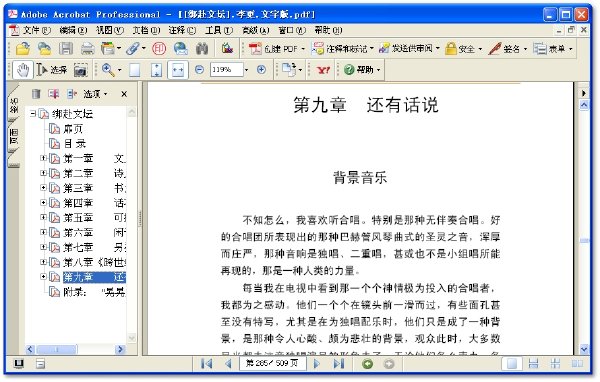The height and width of the screenshot is (382, 600).
Task: Go to previous view green arrow
Action: click(x=368, y=364)
